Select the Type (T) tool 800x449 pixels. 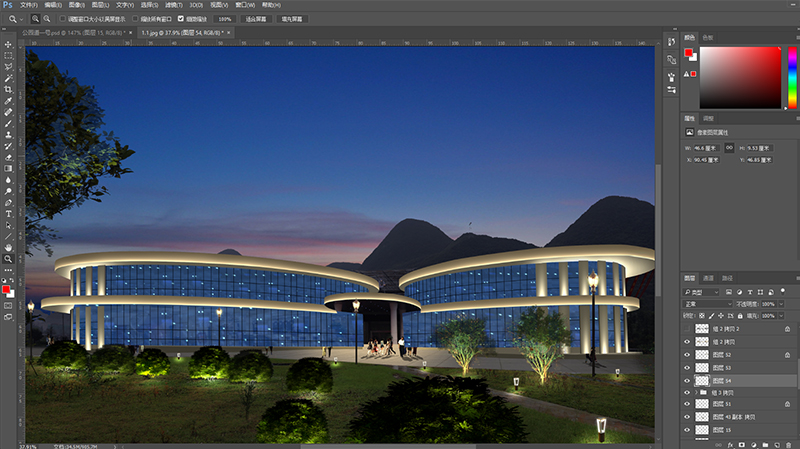coord(8,213)
